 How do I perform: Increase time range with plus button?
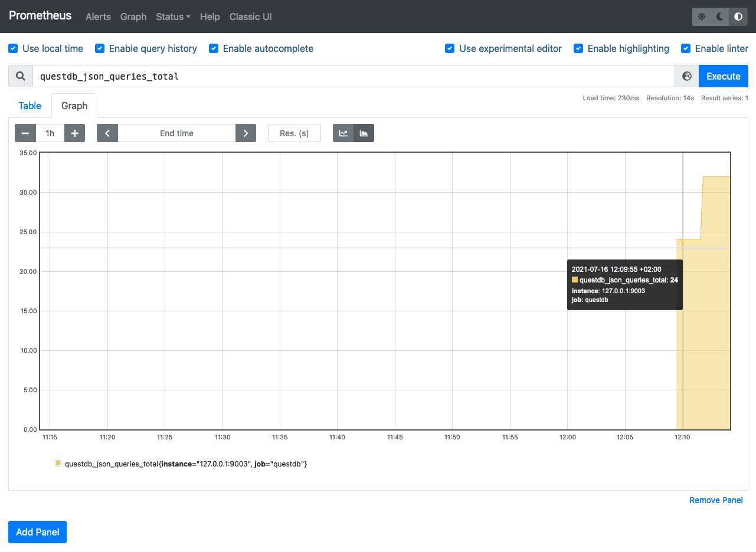(x=74, y=133)
